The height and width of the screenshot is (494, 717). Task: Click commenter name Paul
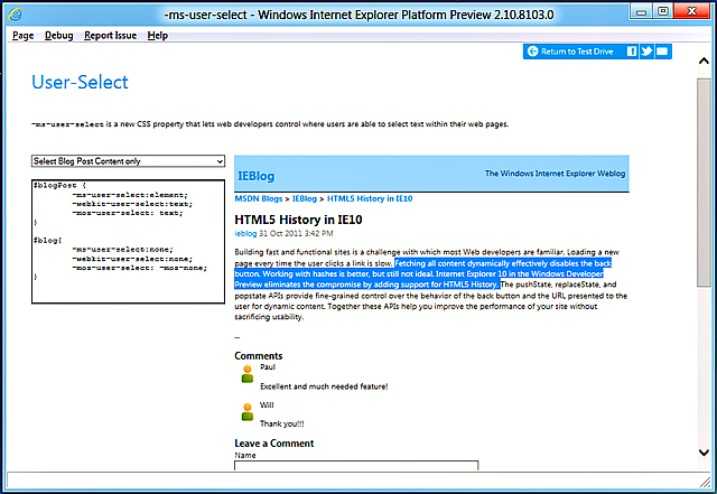[x=268, y=367]
